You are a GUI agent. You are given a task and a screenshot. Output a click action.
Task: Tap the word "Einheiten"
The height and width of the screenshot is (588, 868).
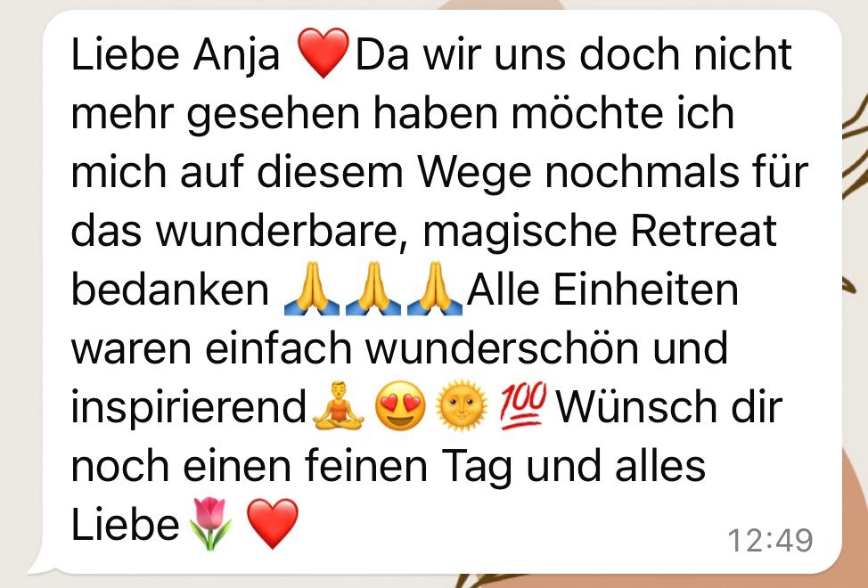pyautogui.click(x=646, y=290)
